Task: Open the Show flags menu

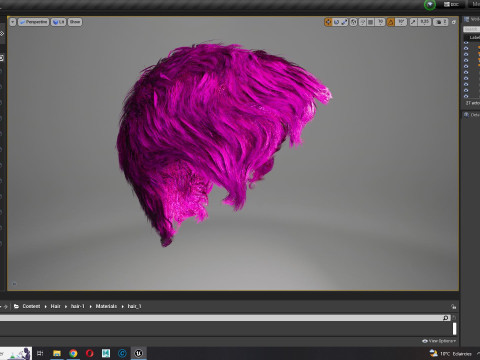Action: pos(75,22)
